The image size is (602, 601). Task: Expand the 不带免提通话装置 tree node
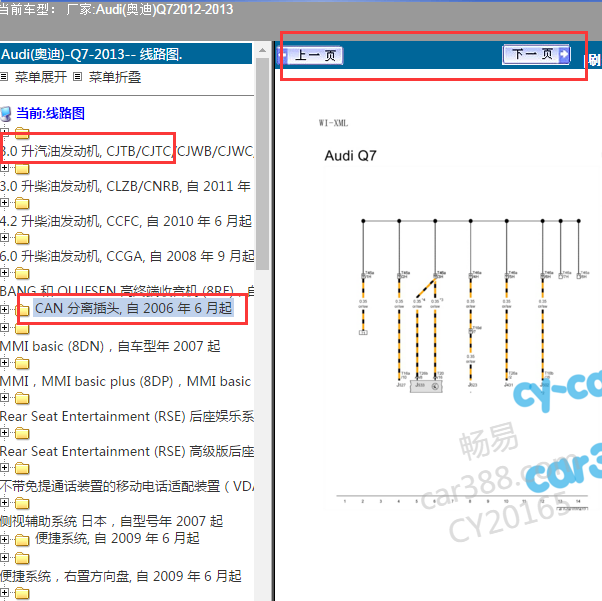[x=4, y=467]
